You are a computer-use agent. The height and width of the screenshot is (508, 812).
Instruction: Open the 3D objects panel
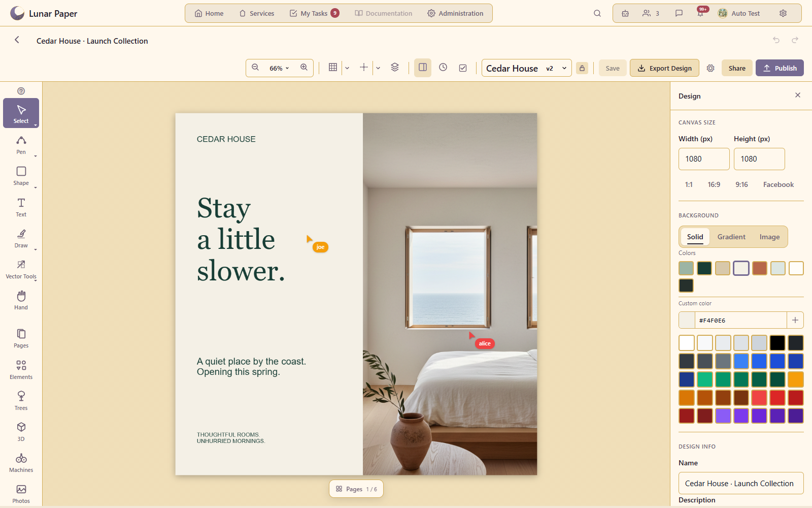tap(21, 432)
